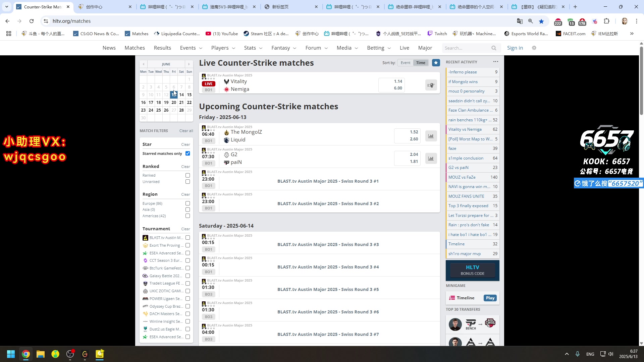
Task: Click the browser address bar URL
Action: (71, 21)
